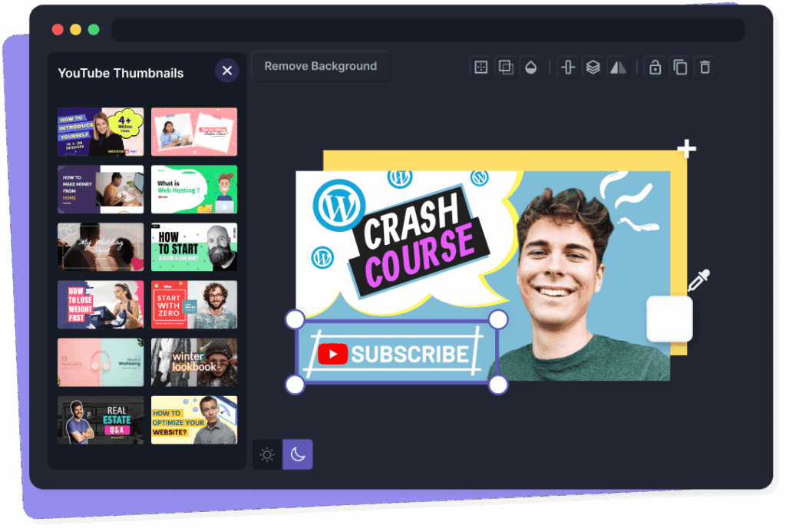
Task: Click the align center icon
Action: 568,68
